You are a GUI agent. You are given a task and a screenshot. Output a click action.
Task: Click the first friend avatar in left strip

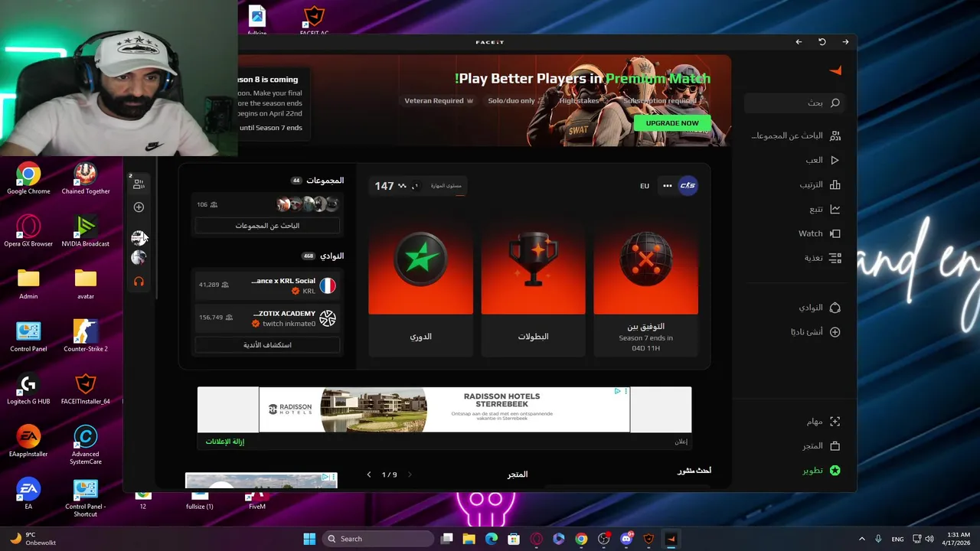tap(139, 238)
